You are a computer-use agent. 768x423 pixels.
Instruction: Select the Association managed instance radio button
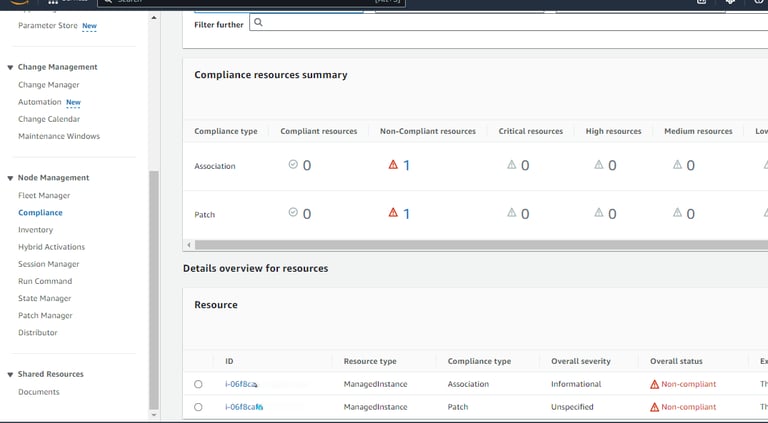click(198, 384)
